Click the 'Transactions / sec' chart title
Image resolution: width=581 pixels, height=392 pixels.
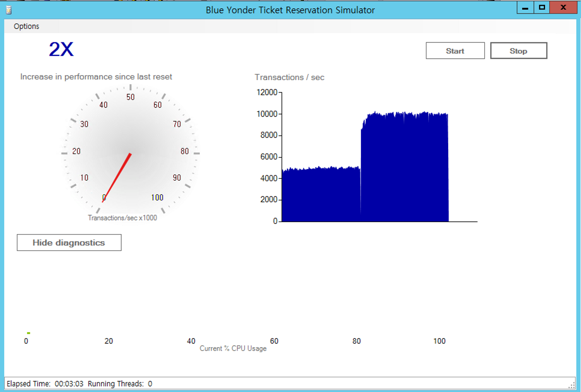pos(290,77)
